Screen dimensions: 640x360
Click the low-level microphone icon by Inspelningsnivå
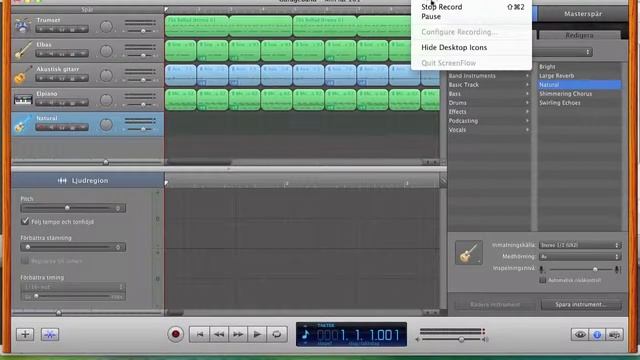point(542,269)
